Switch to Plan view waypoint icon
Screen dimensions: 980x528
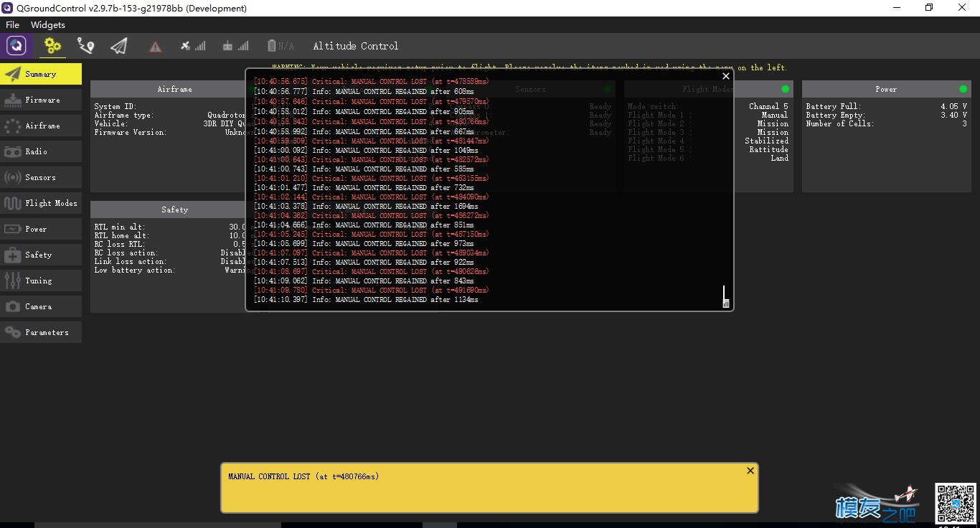tap(85, 46)
